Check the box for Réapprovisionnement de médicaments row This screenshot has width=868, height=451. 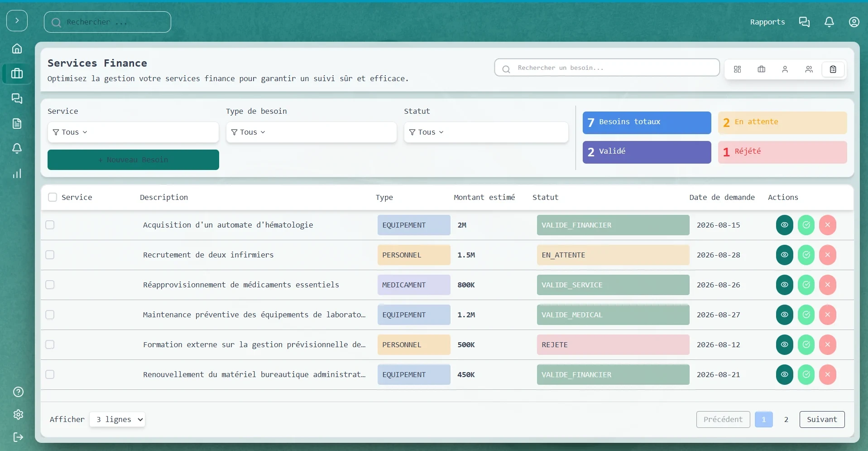(50, 285)
